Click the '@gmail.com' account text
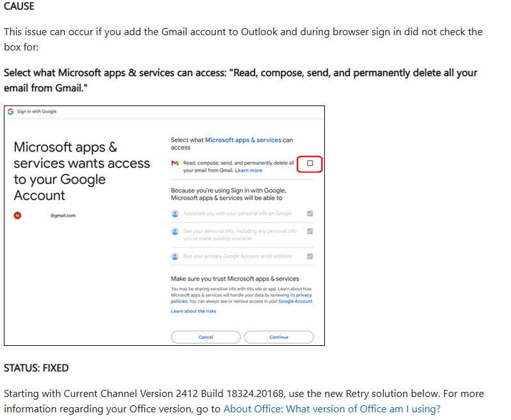The width and height of the screenshot is (511, 420). [x=63, y=215]
